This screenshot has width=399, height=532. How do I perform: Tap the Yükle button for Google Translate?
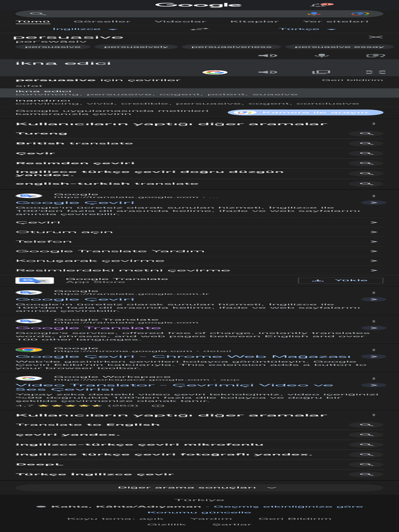341,280
